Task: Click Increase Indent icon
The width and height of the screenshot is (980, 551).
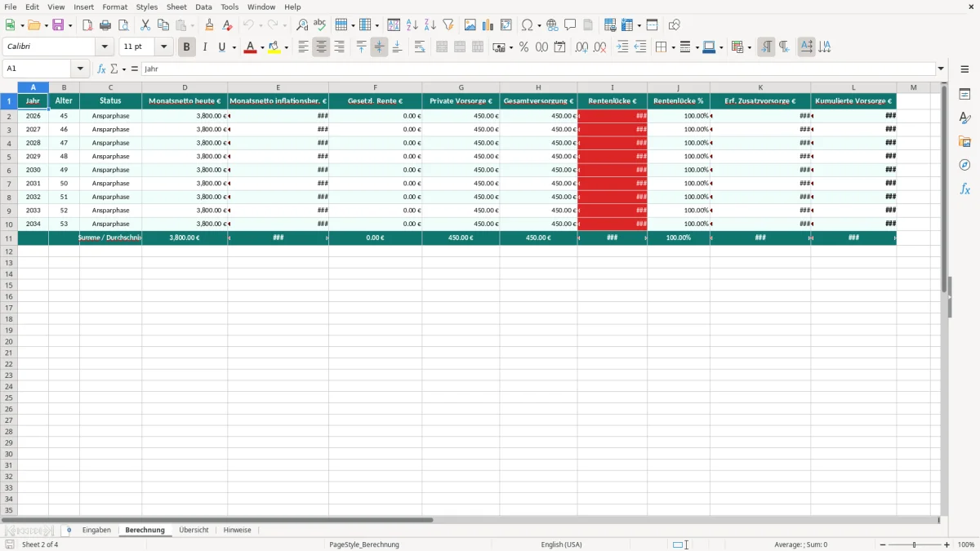Action: pos(622,47)
